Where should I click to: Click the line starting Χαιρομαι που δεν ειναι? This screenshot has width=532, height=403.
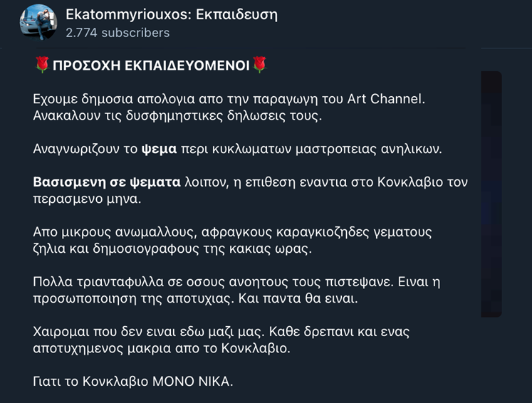click(x=221, y=332)
